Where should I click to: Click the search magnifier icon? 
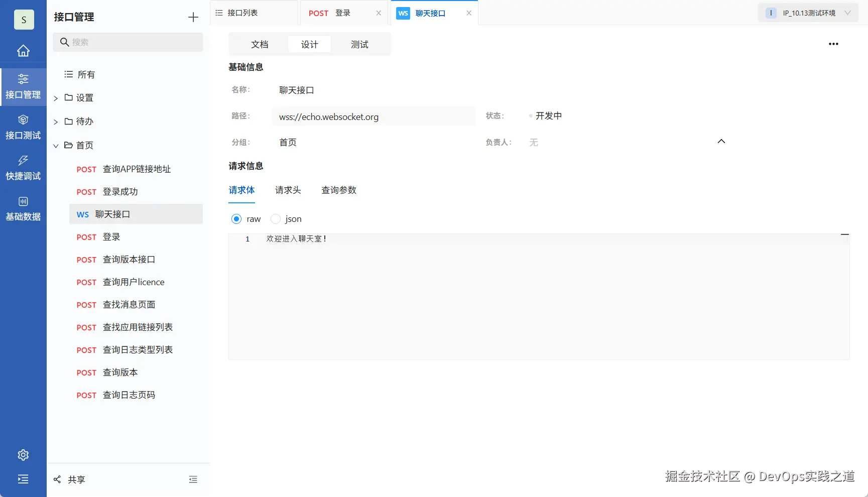(x=64, y=42)
